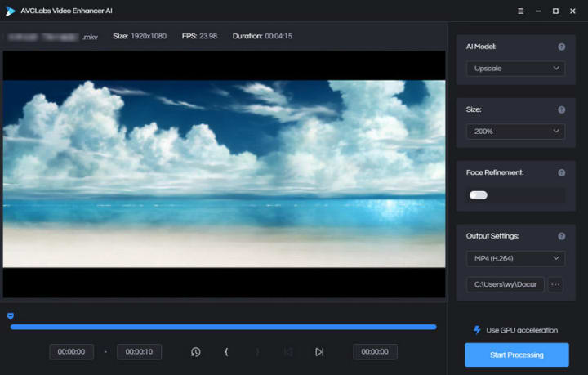Click the blue timeline progress bar
Viewport: 588px width, 375px height.
(x=224, y=328)
